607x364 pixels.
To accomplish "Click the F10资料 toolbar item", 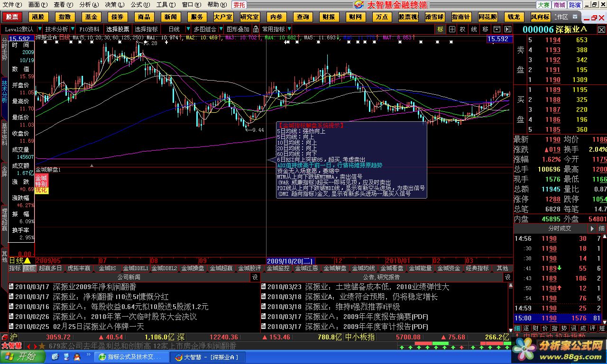I will (x=89, y=29).
